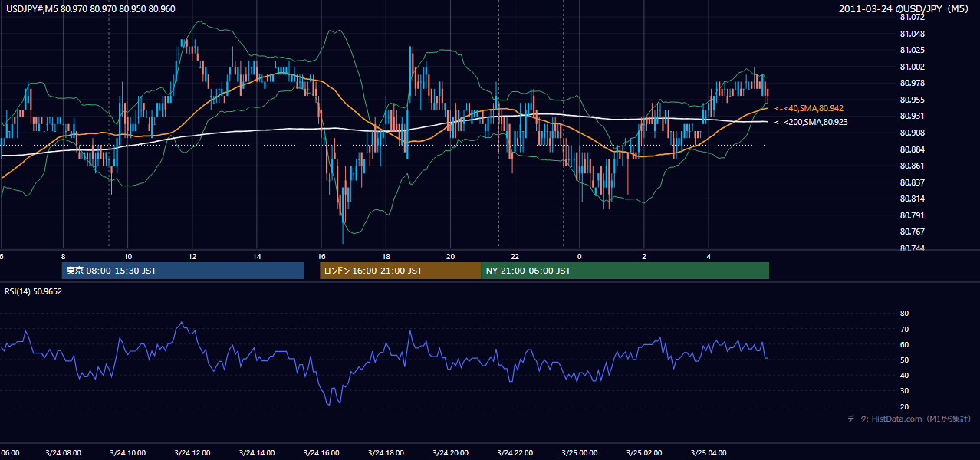Select the 40 SMA 80.942 orange label
980x460 pixels.
pos(809,108)
